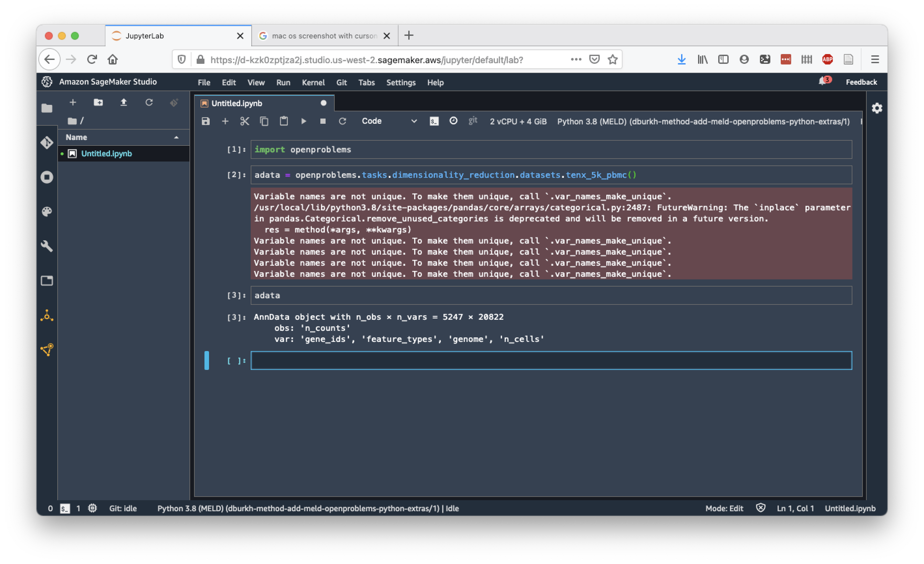Click the 2 vCPU + 4 GiB instance label
This screenshot has height=564, width=924.
click(x=518, y=121)
